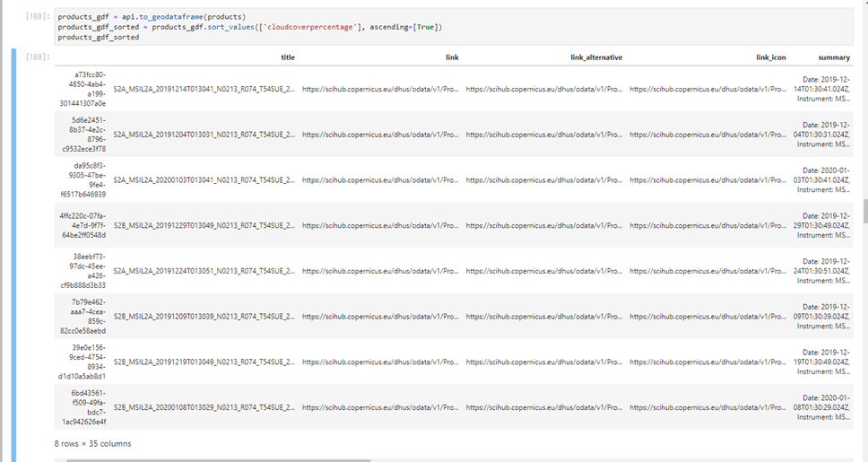This screenshot has width=868, height=462.
Task: Click summary cell dated 2019-12-24
Action: (x=821, y=270)
